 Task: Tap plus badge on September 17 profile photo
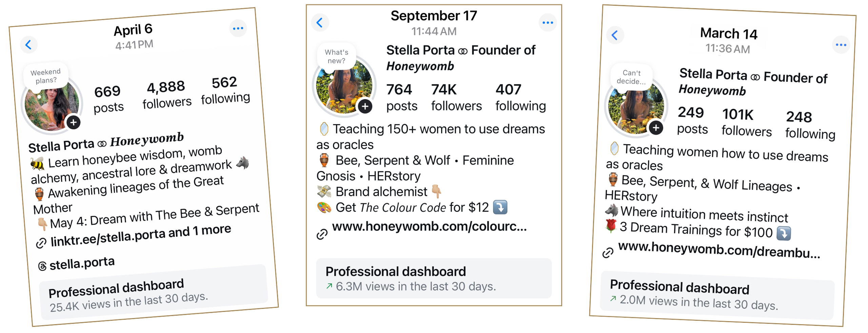pyautogui.click(x=365, y=107)
